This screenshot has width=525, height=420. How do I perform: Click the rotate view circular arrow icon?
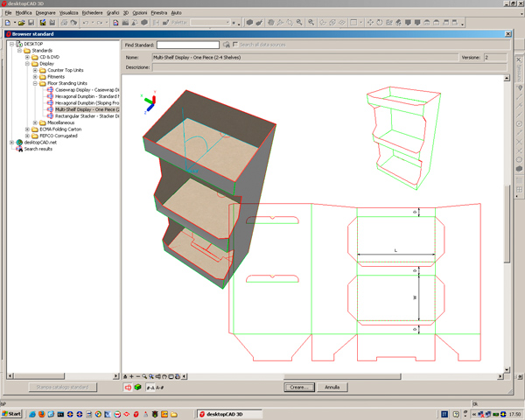pos(380,23)
